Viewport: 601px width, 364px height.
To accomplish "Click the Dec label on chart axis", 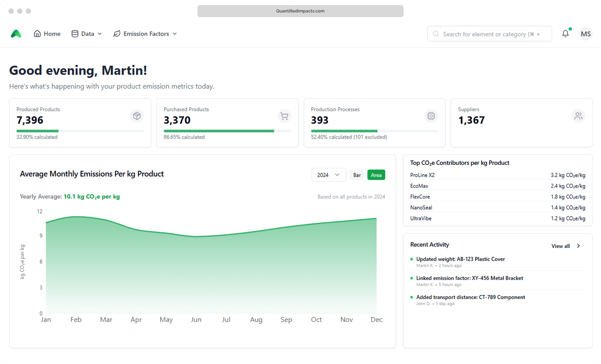I will tap(376, 320).
